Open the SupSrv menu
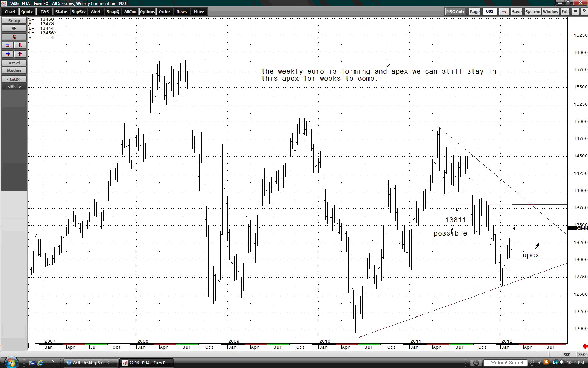 pyautogui.click(x=78, y=12)
